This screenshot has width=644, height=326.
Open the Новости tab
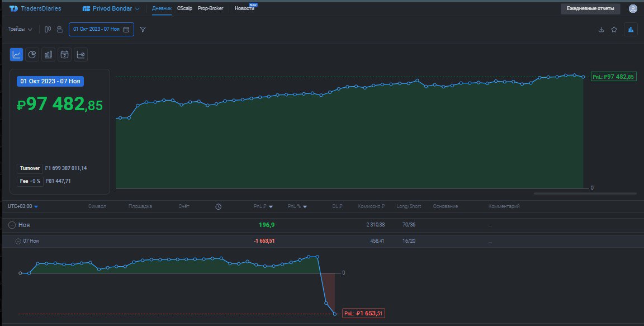pyautogui.click(x=244, y=8)
